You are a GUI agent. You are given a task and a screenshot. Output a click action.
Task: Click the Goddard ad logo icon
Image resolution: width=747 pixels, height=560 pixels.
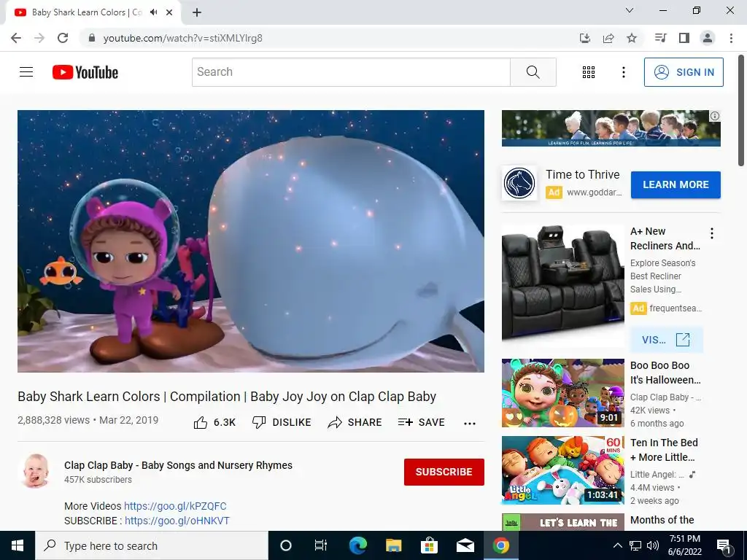click(x=519, y=183)
